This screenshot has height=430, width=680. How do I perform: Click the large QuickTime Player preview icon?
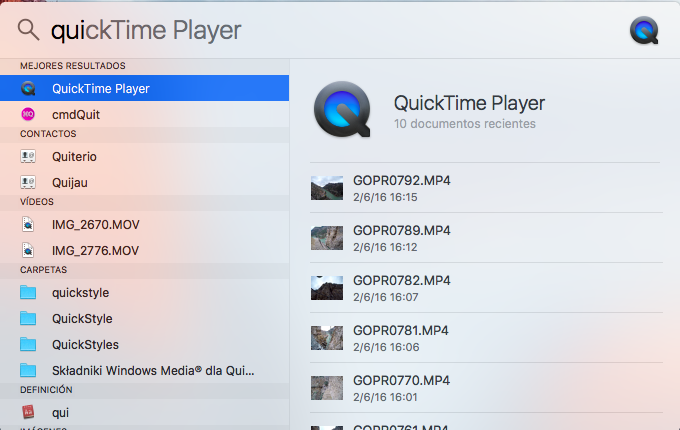point(342,109)
